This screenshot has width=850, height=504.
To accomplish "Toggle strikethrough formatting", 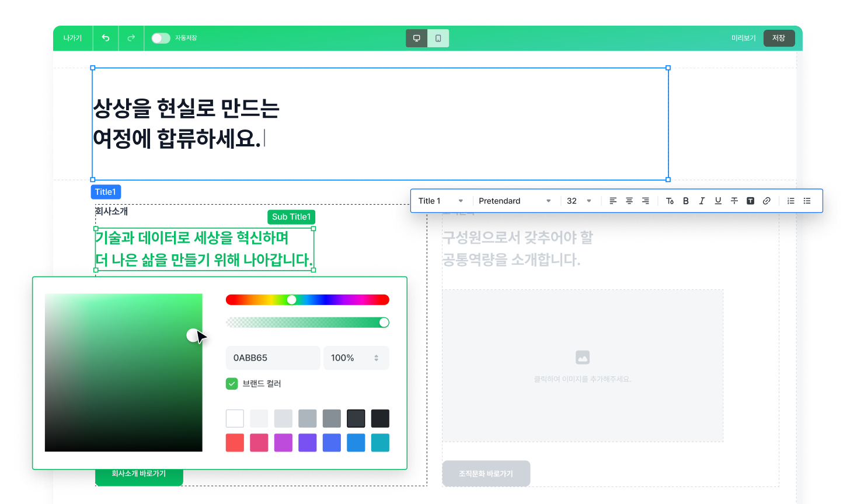I will pos(734,201).
